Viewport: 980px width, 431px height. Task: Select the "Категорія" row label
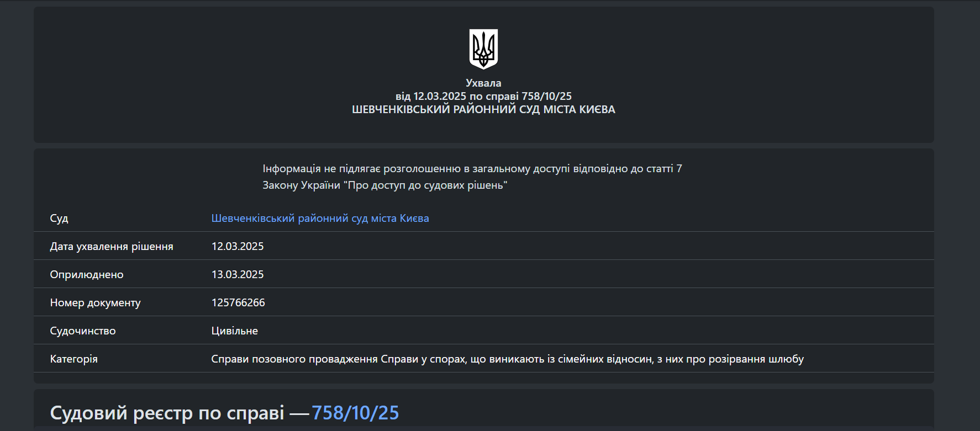[73, 359]
